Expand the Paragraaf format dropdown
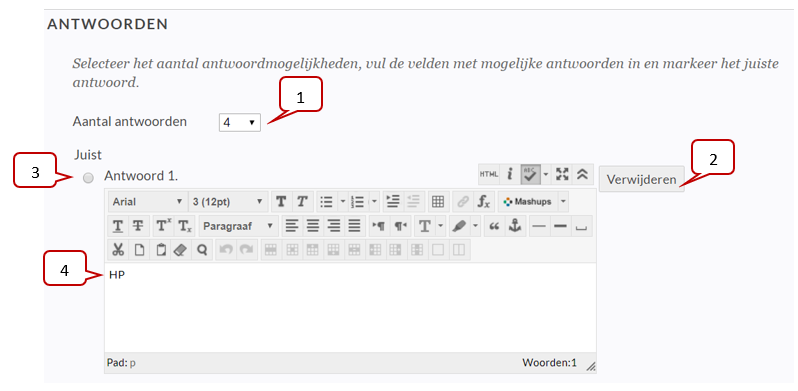This screenshot has width=798, height=391. [x=238, y=226]
